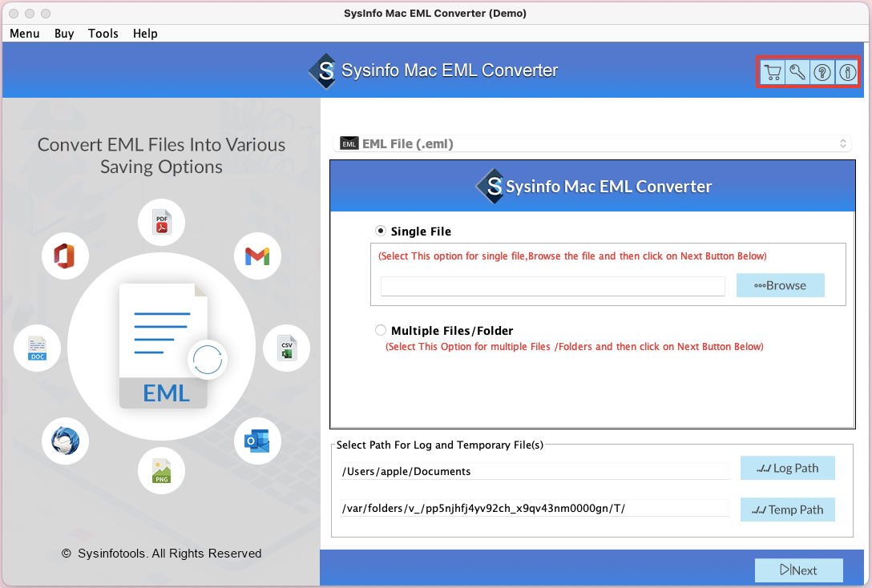872x588 pixels.
Task: Open the Help menu
Action: [145, 34]
